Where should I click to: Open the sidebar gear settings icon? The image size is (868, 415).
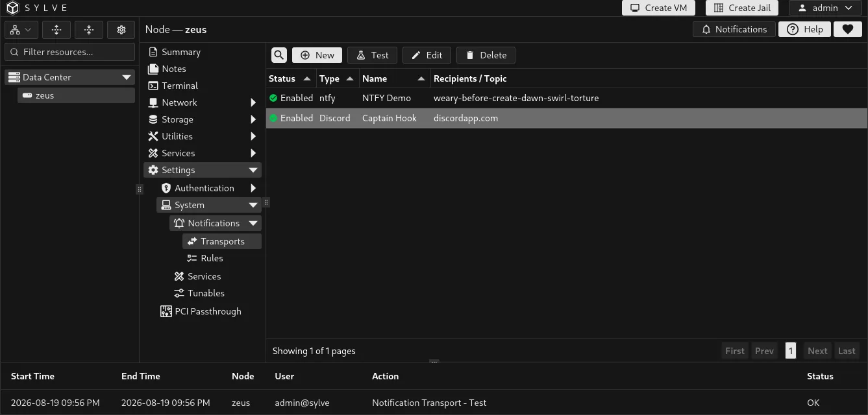[121, 30]
